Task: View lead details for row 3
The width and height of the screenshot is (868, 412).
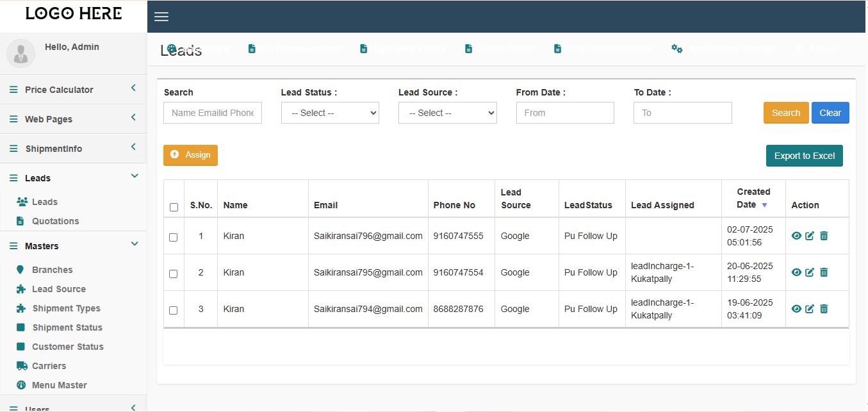Action: pos(796,309)
